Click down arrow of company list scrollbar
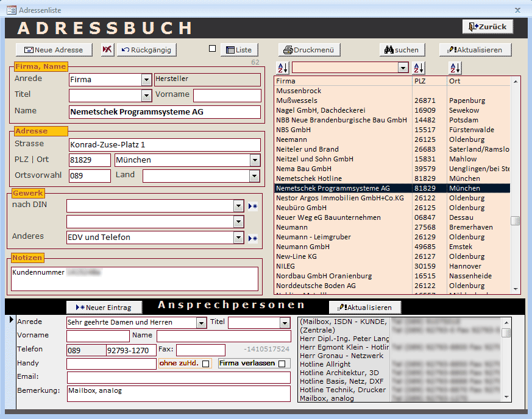Screen dimensions: 532x419 pos(516,289)
